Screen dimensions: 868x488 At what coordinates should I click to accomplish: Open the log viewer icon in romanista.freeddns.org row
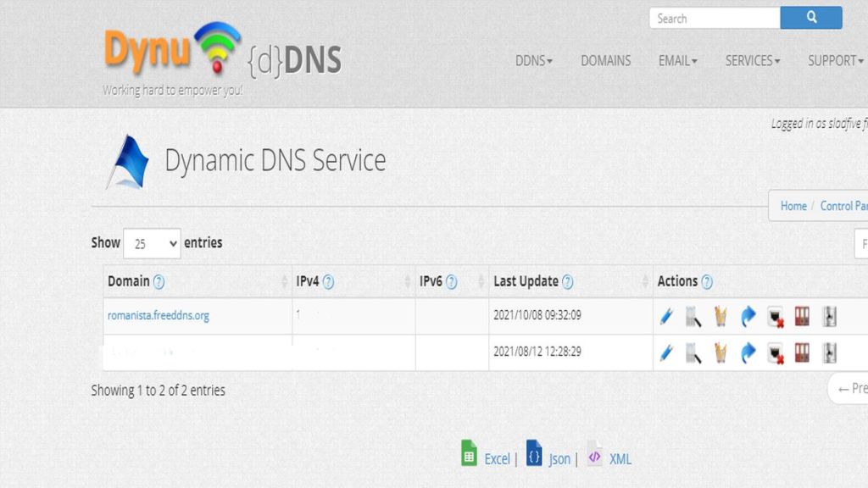pyautogui.click(x=693, y=317)
